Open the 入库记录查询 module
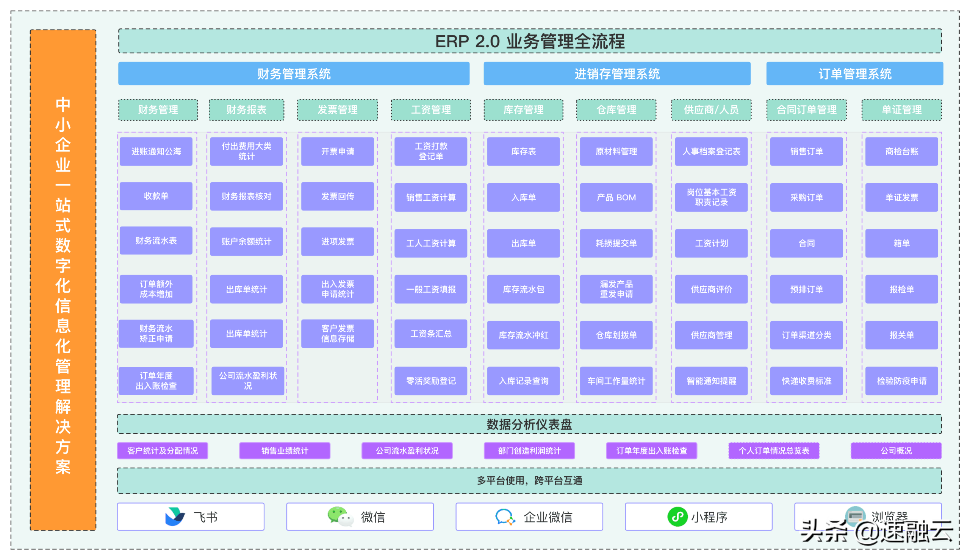The image size is (970, 560). click(x=523, y=381)
